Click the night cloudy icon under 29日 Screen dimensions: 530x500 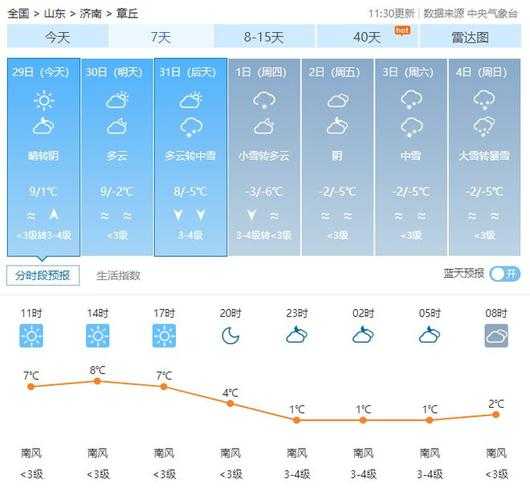(x=43, y=126)
